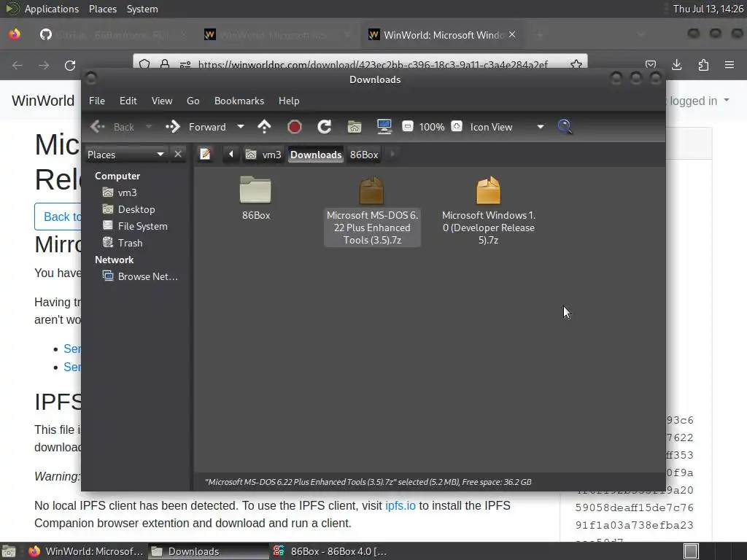Switch to WinWorld Firefox taskbar entry

tap(85, 551)
